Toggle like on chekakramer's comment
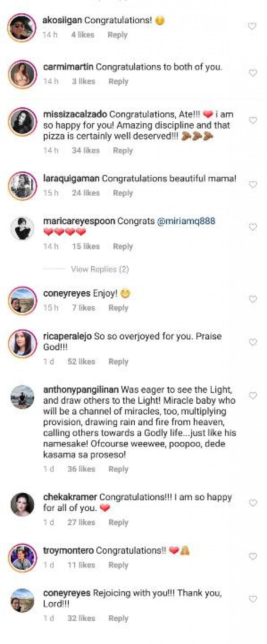This screenshot has width=267, height=644. tap(253, 503)
